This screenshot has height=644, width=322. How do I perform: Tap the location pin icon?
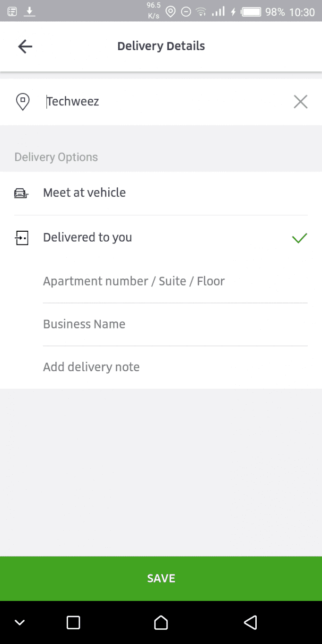23,102
